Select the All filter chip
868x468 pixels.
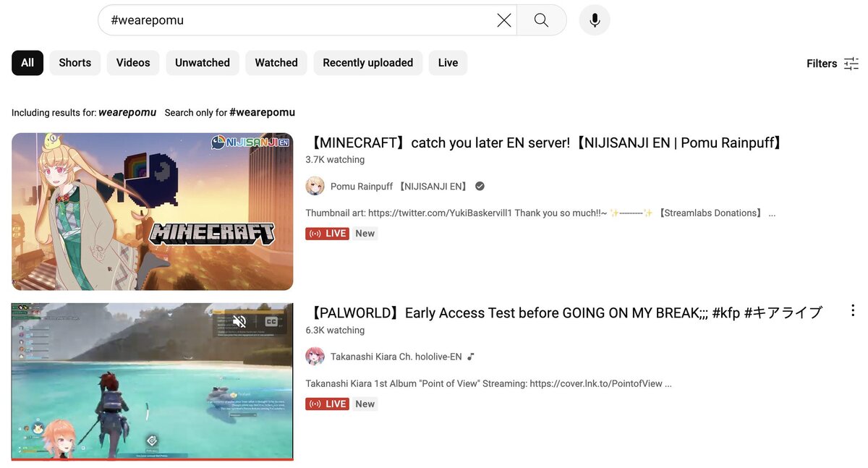[x=27, y=63]
